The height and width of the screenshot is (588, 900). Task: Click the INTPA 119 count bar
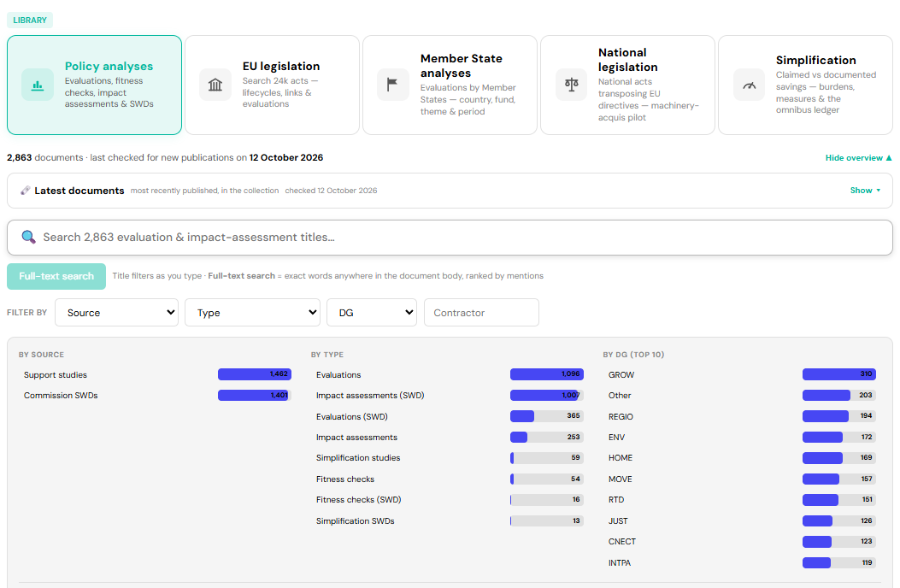click(x=839, y=562)
